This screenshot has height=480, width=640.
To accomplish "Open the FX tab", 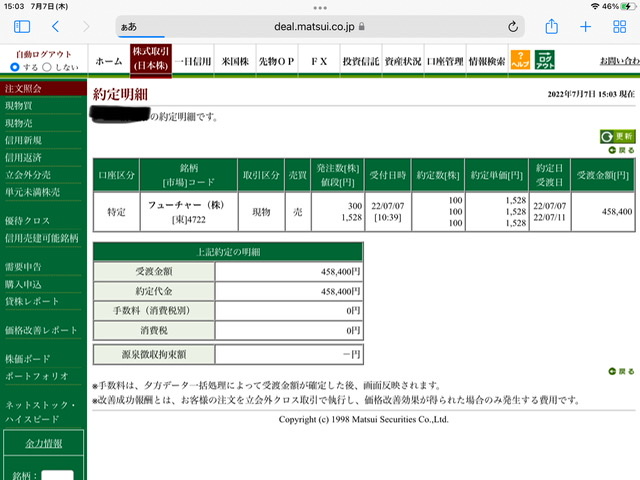I will tap(319, 61).
